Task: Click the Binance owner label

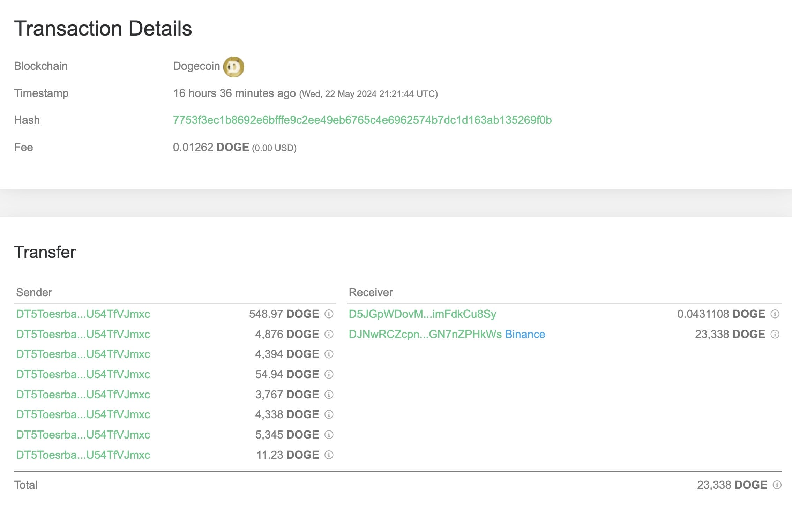Action: click(525, 334)
